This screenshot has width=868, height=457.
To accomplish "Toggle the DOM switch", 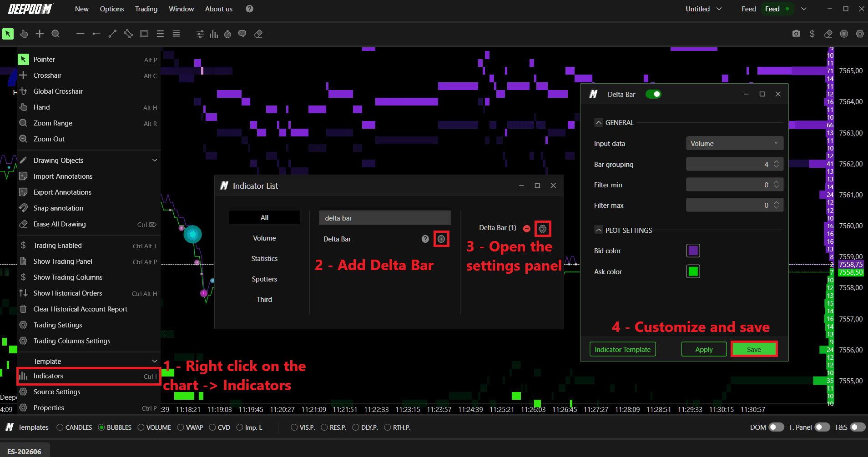I will [x=776, y=427].
